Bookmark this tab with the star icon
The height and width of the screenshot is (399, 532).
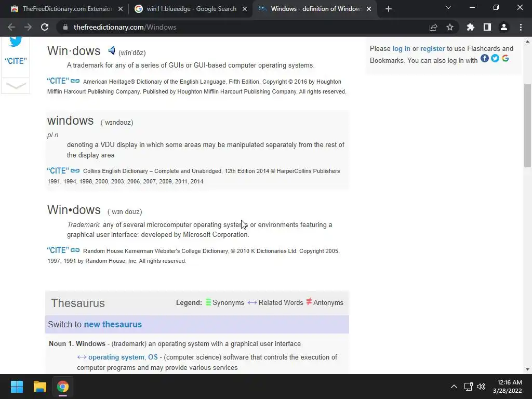450,27
